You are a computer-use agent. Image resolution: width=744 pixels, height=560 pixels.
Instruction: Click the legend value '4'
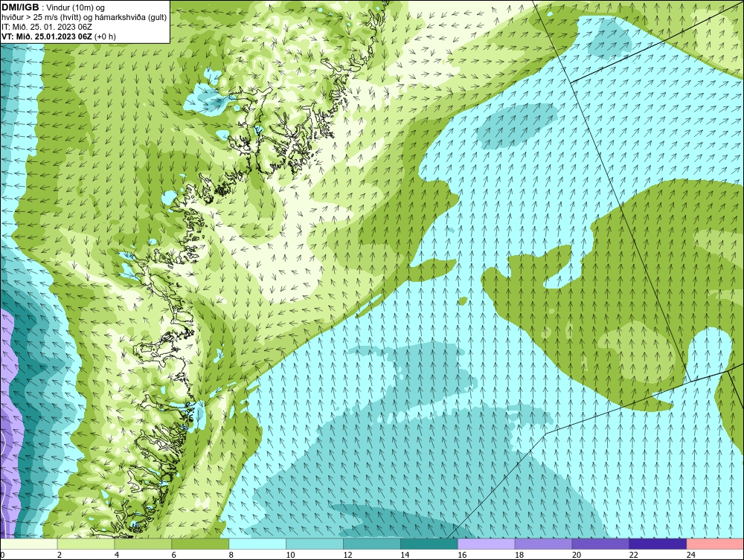click(117, 555)
